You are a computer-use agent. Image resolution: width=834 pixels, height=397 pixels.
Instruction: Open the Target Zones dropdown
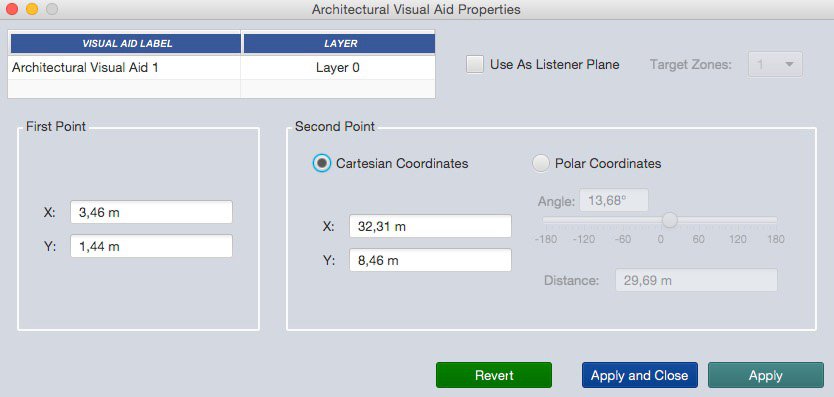[775, 64]
